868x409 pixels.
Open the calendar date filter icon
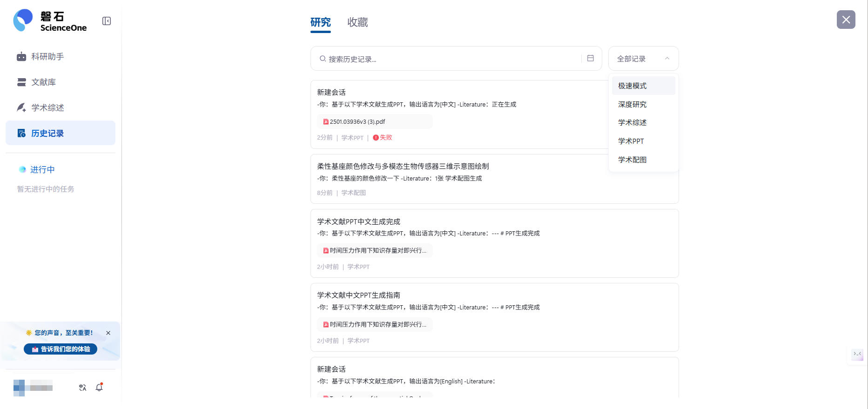590,58
